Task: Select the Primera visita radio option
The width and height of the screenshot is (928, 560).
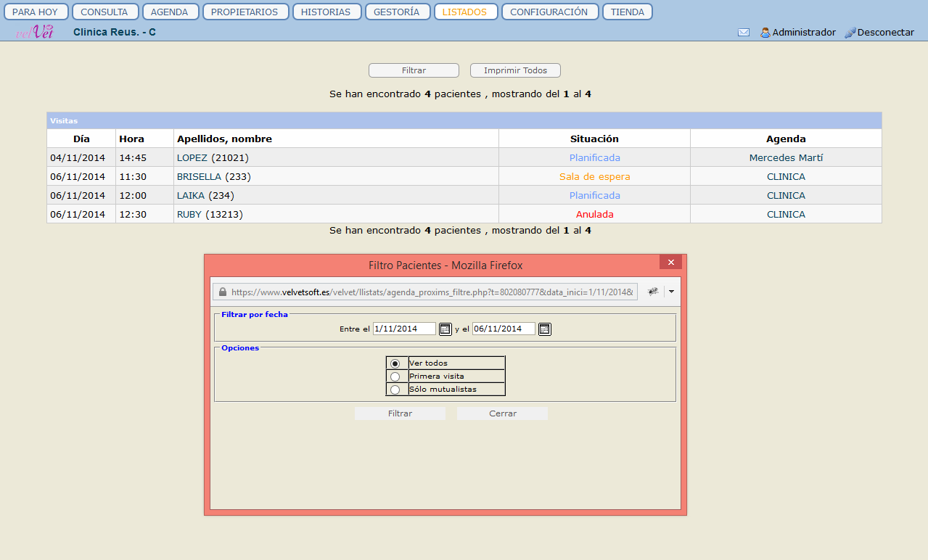Action: click(x=395, y=376)
